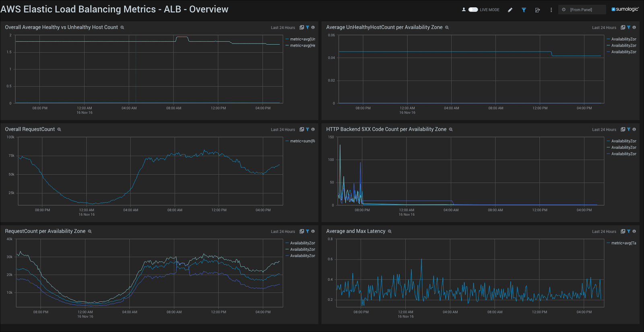Click the Sumo Logic logo
644x332 pixels.
tap(625, 9)
